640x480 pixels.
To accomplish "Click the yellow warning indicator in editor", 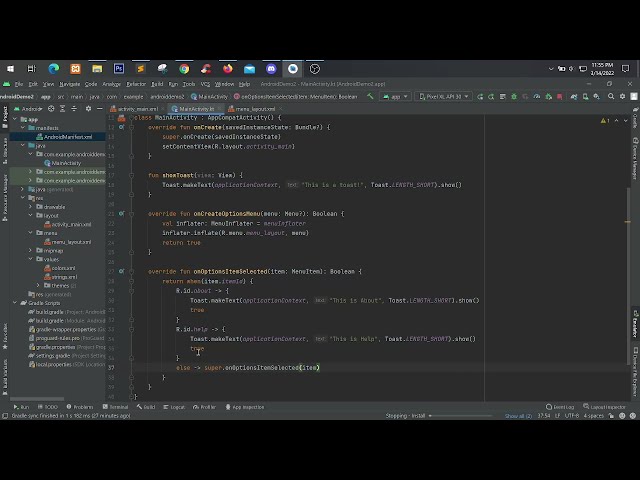I will pyautogui.click(x=604, y=120).
